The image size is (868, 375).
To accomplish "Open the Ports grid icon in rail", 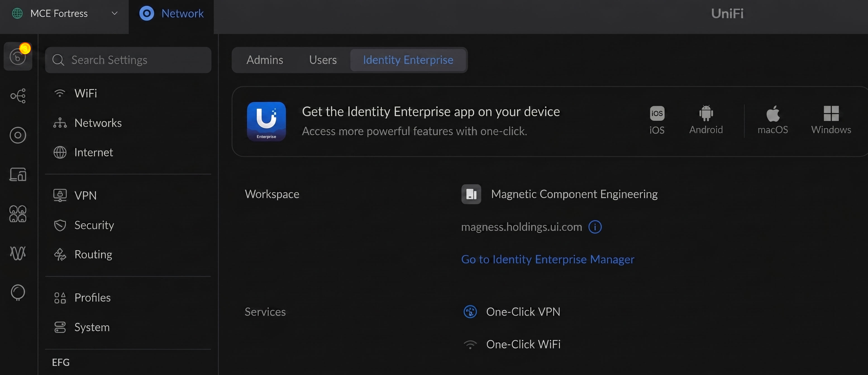I will click(18, 214).
